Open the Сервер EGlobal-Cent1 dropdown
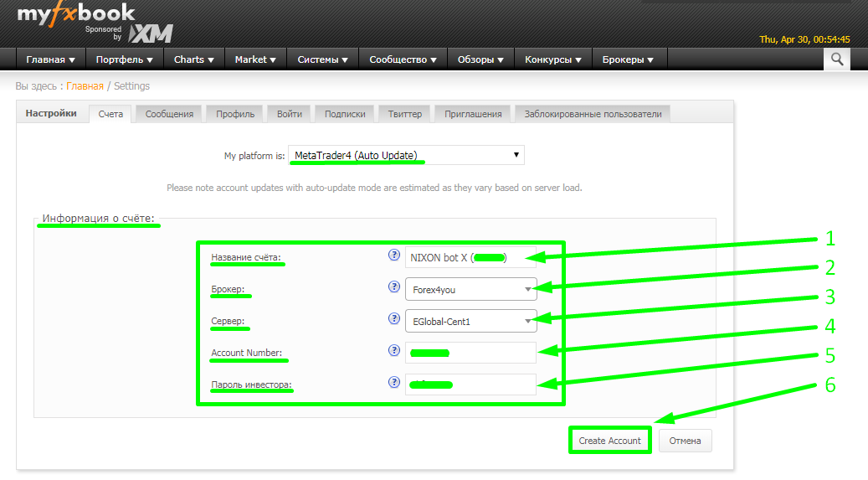Screen dimensions: 868x480 coord(471,321)
